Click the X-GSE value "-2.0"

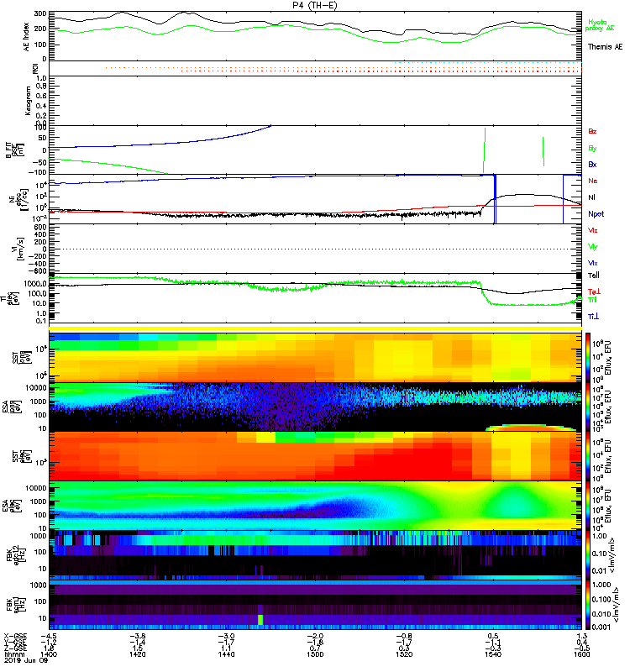click(x=315, y=636)
